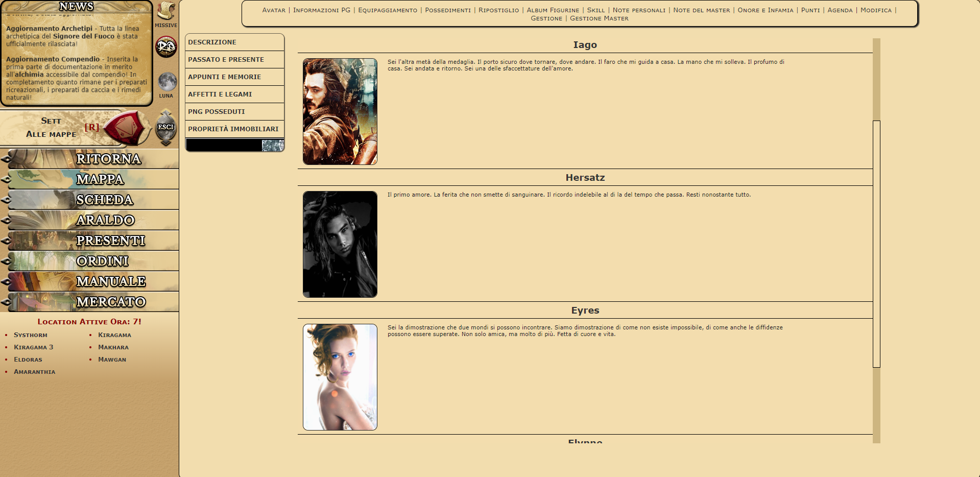
Task: Open Ripostiglio menu item
Action: (x=498, y=10)
